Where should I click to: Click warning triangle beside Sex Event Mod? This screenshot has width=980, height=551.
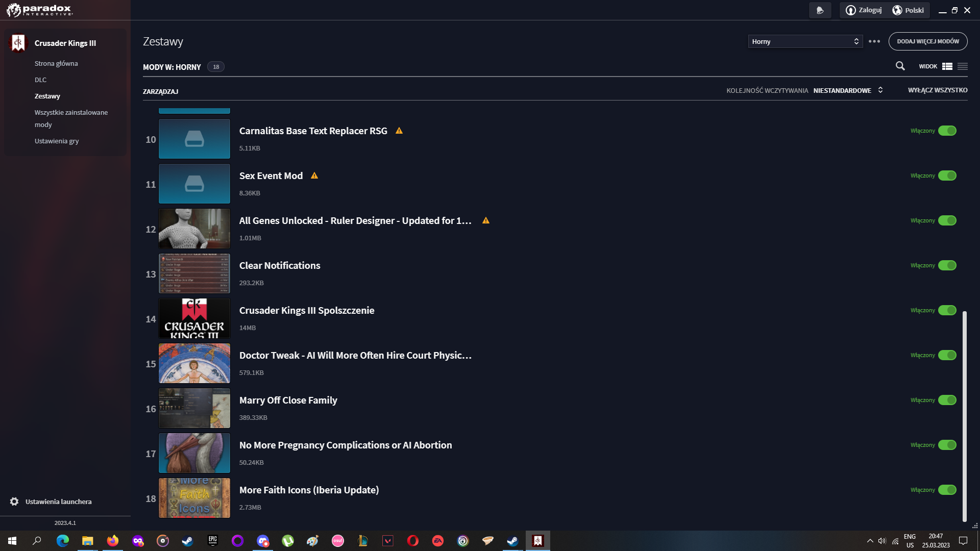click(314, 176)
